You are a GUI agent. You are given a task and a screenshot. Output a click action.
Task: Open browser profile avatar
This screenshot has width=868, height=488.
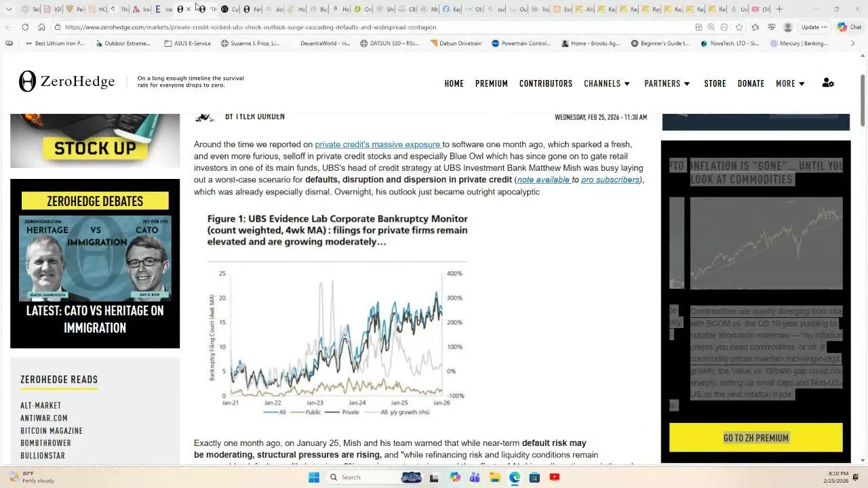[x=788, y=27]
